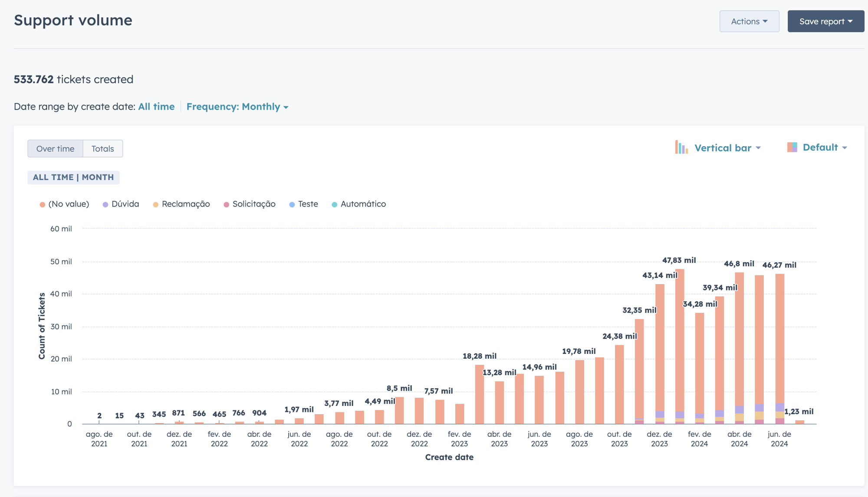The width and height of the screenshot is (868, 497).
Task: Click the 14,96 mil data label
Action: pos(539,367)
